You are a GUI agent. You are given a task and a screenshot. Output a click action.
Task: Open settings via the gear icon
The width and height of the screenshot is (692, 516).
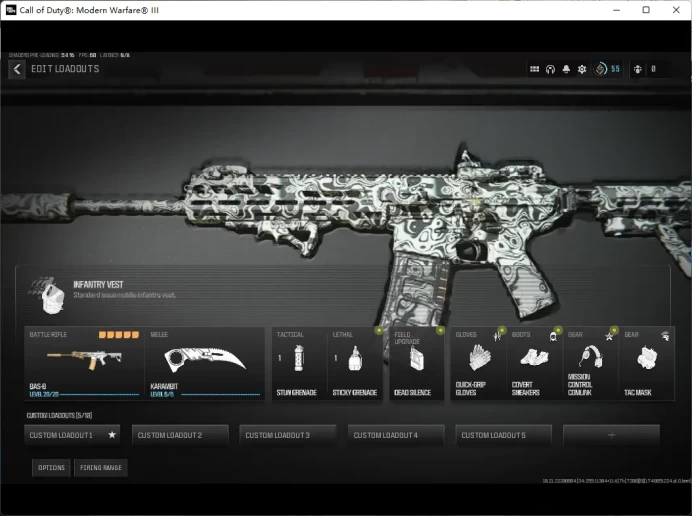(x=582, y=69)
